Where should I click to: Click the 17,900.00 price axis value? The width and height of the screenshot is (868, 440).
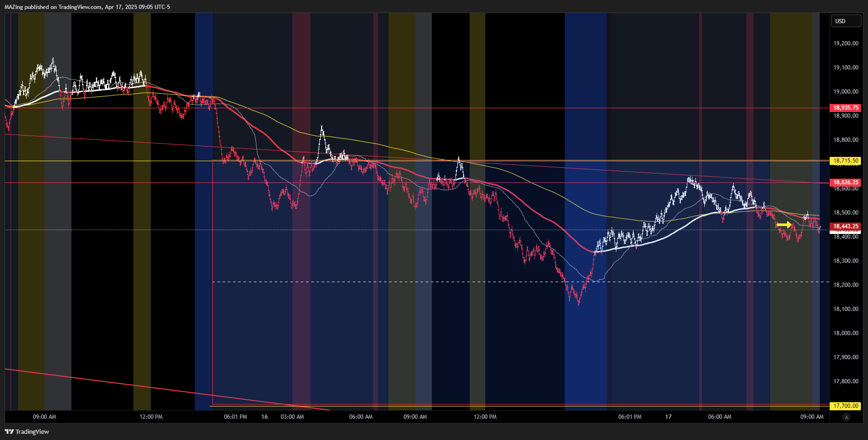(846, 357)
